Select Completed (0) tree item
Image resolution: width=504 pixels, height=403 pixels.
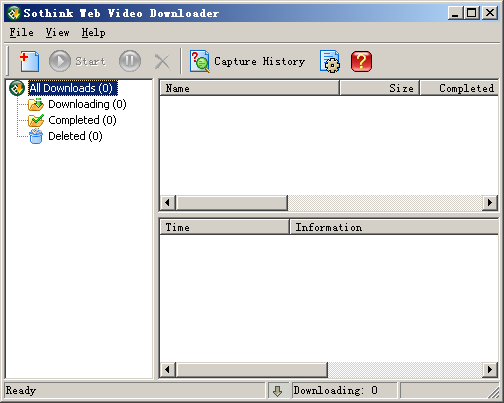coord(82,120)
